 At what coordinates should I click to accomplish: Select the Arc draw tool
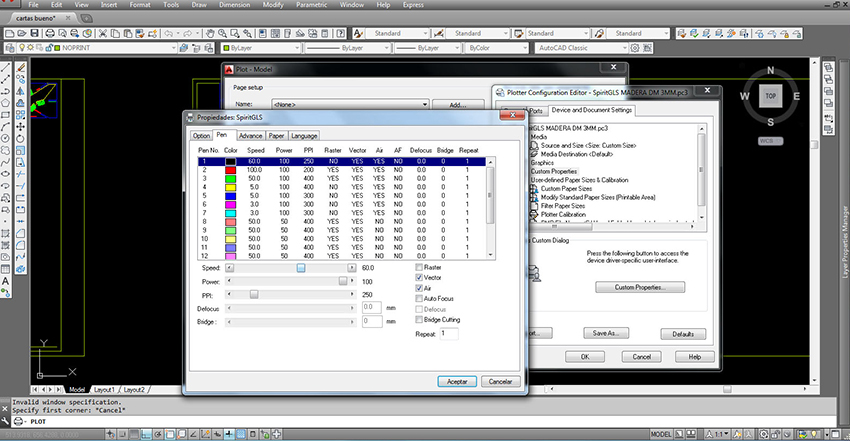5,127
